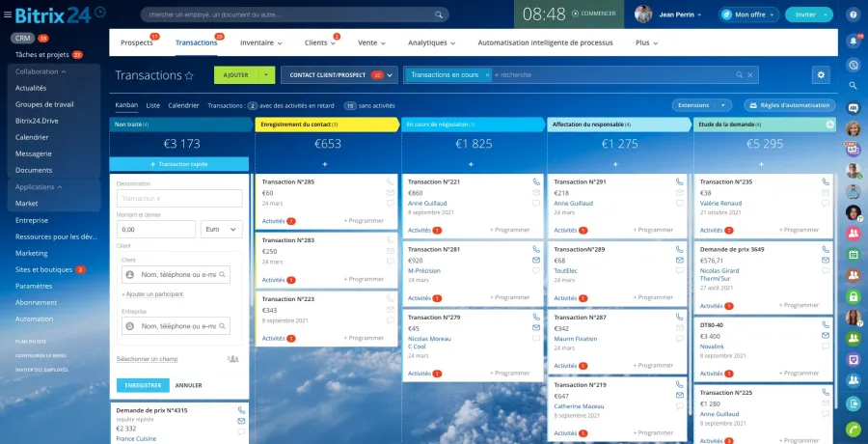Image resolution: width=868 pixels, height=444 pixels.
Task: Click email icon on TransactionN°289 card
Action: pos(679,260)
